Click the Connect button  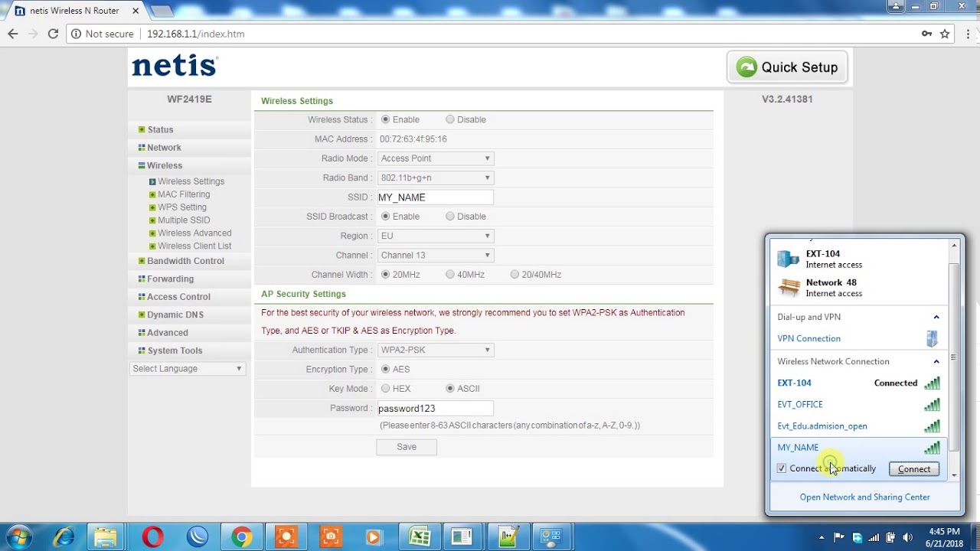pos(914,469)
